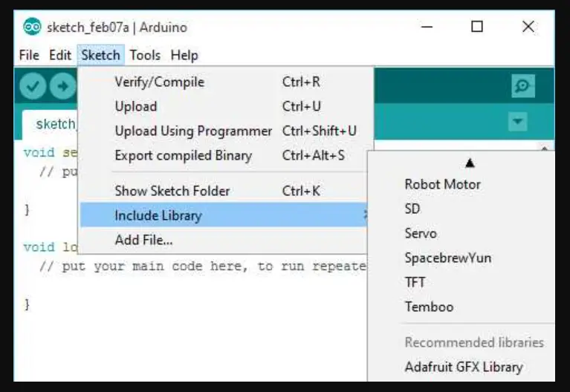Click the Upload arrow toolbar icon
This screenshot has height=392, width=570.
63,86
